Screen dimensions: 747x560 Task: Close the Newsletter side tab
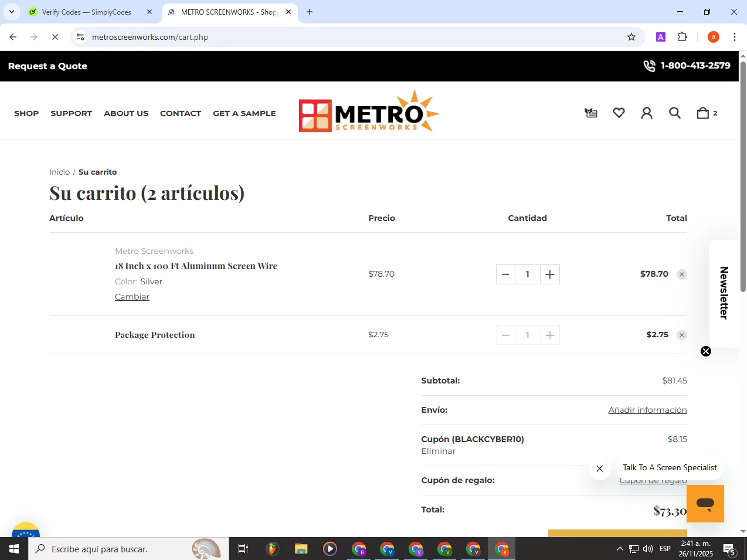pyautogui.click(x=706, y=351)
